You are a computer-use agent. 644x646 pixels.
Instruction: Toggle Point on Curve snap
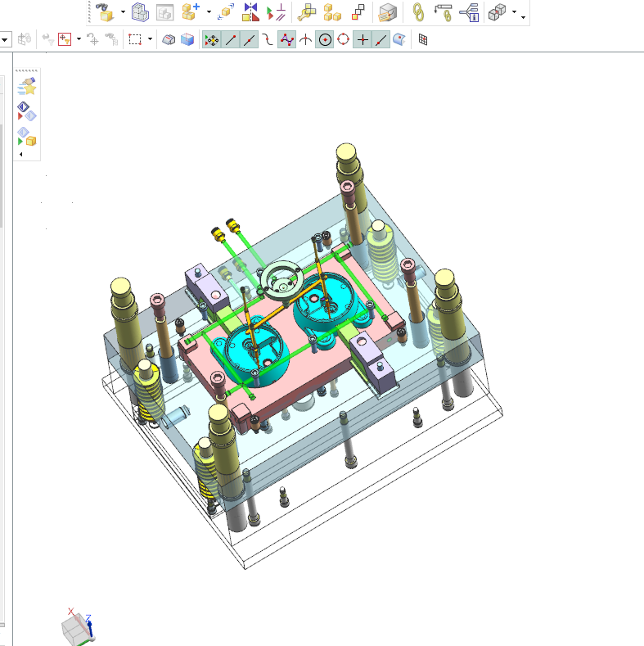[381, 39]
